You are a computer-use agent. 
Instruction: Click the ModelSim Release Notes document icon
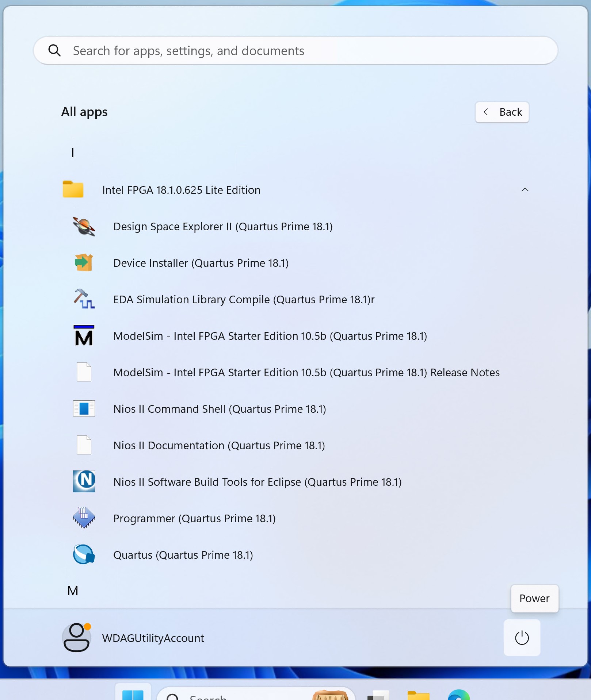click(84, 372)
